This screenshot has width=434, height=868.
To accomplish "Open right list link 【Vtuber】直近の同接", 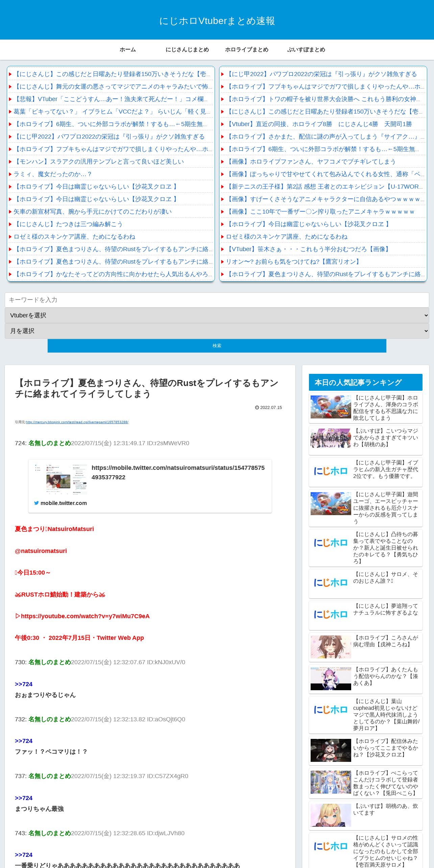I will (x=319, y=124).
